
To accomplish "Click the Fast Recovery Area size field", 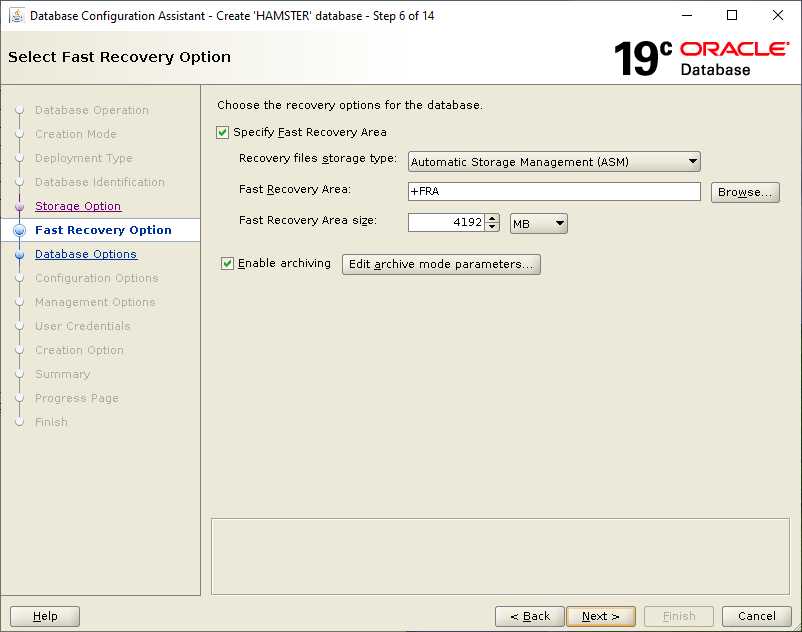I will point(446,222).
